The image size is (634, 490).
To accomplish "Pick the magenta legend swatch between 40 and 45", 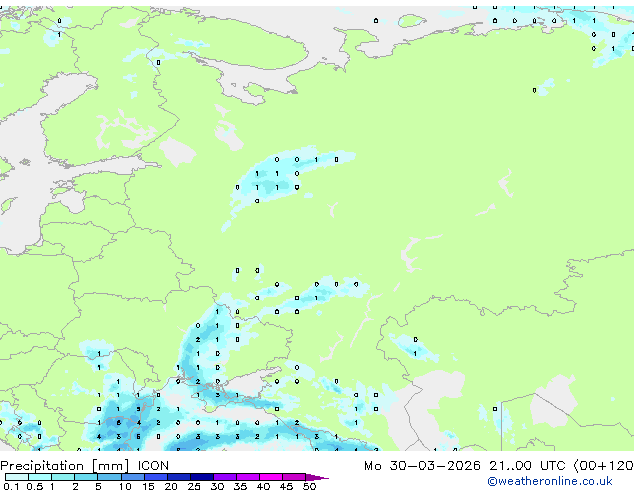I will coord(271,477).
